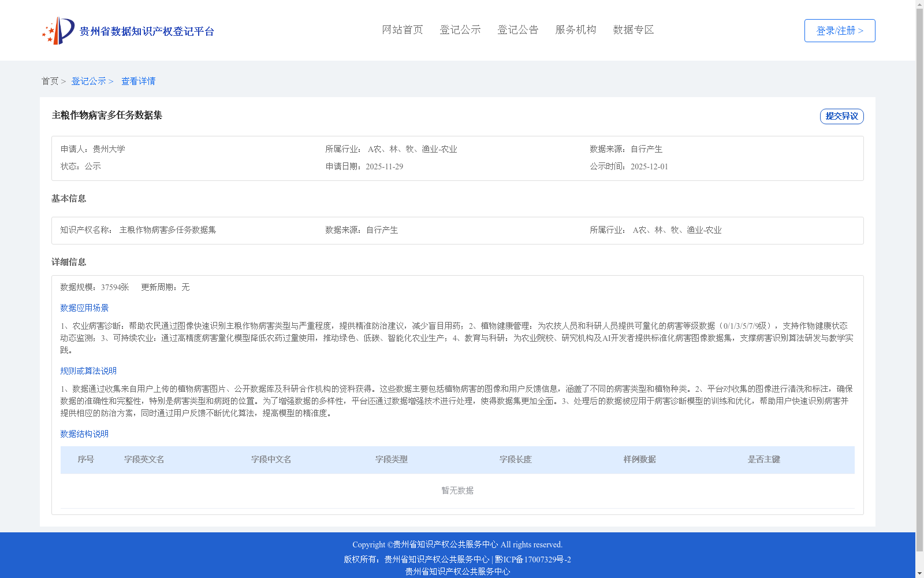Click the 暂无数据 empty table message
Viewport: 924px width, 578px height.
457,491
